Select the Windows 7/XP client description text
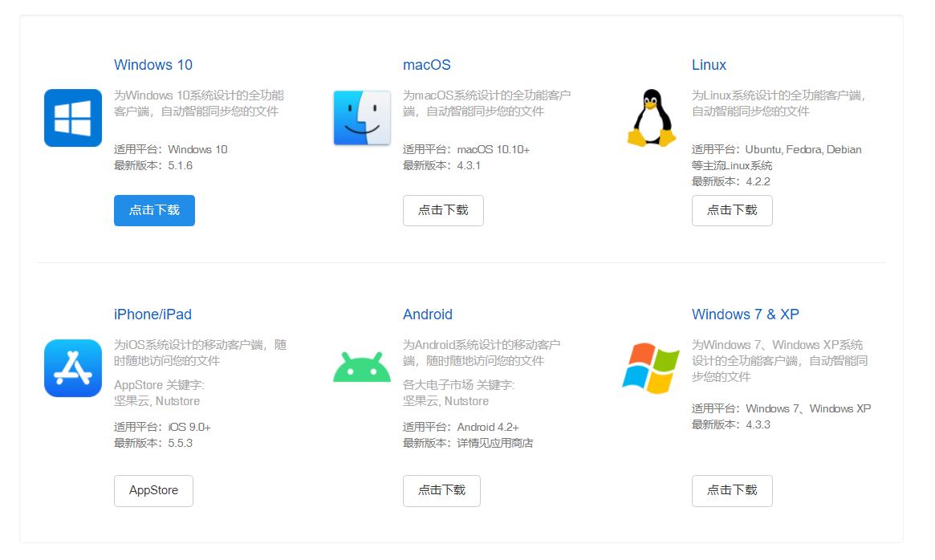The image size is (935, 560). click(780, 361)
